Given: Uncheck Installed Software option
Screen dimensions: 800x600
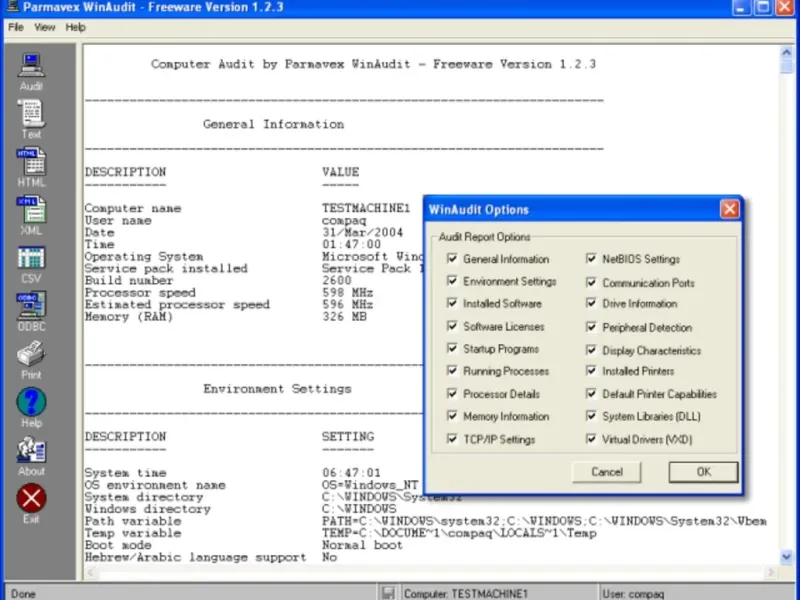Looking at the screenshot, I should 452,303.
